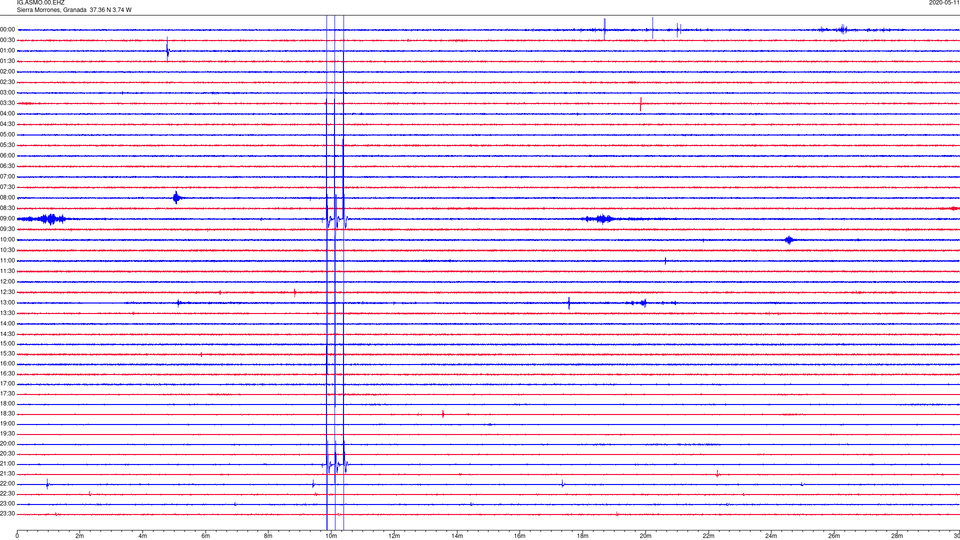Select the 01:00 trace time label
This screenshot has width=960, height=540.
click(7, 51)
